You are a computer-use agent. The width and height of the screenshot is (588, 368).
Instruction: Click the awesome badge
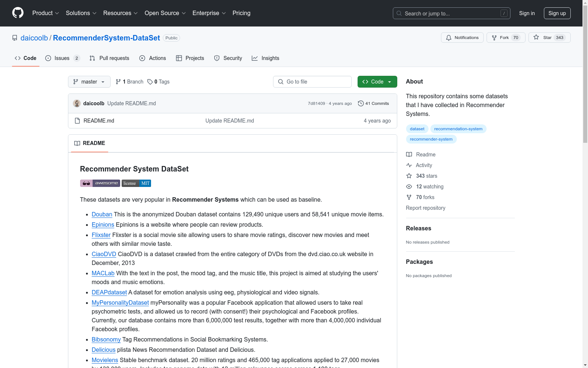(100, 183)
